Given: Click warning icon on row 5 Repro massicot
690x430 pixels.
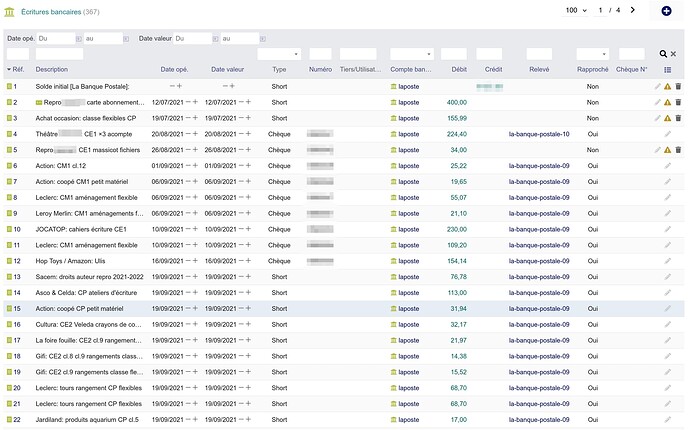Looking at the screenshot, I should click(668, 150).
